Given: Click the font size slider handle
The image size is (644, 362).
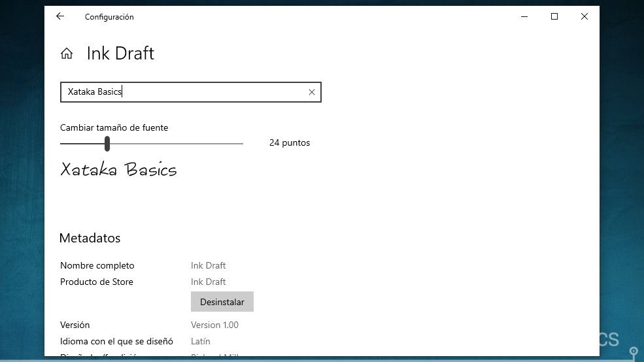Looking at the screenshot, I should click(x=107, y=144).
